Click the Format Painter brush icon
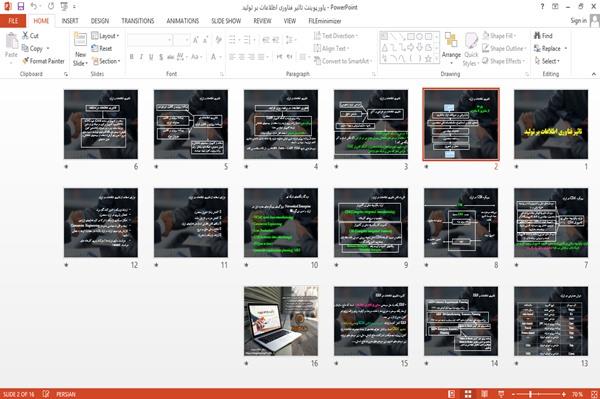Image resolution: width=600 pixels, height=399 pixels. tap(25, 61)
